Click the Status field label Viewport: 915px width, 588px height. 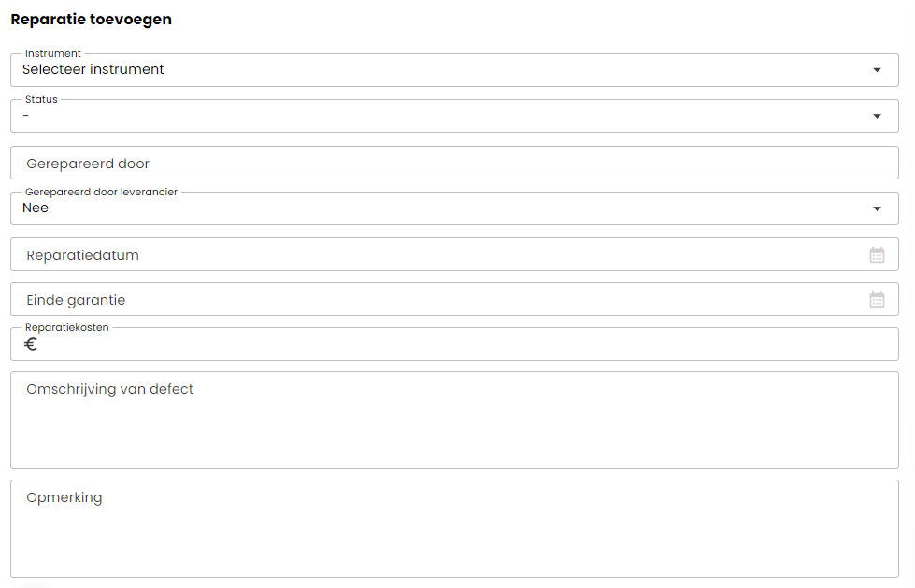tap(41, 99)
